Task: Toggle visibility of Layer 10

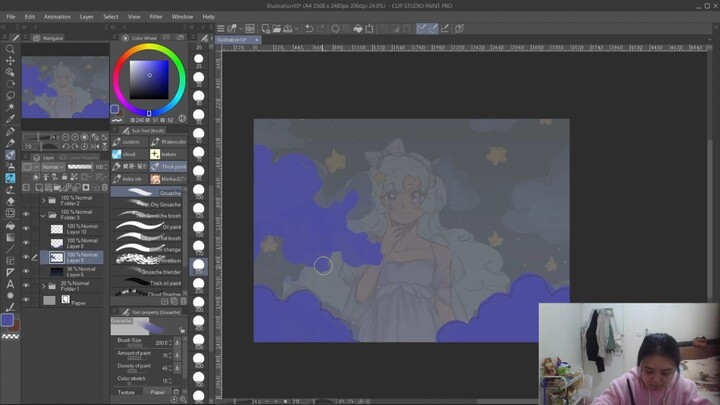Action: [x=26, y=228]
